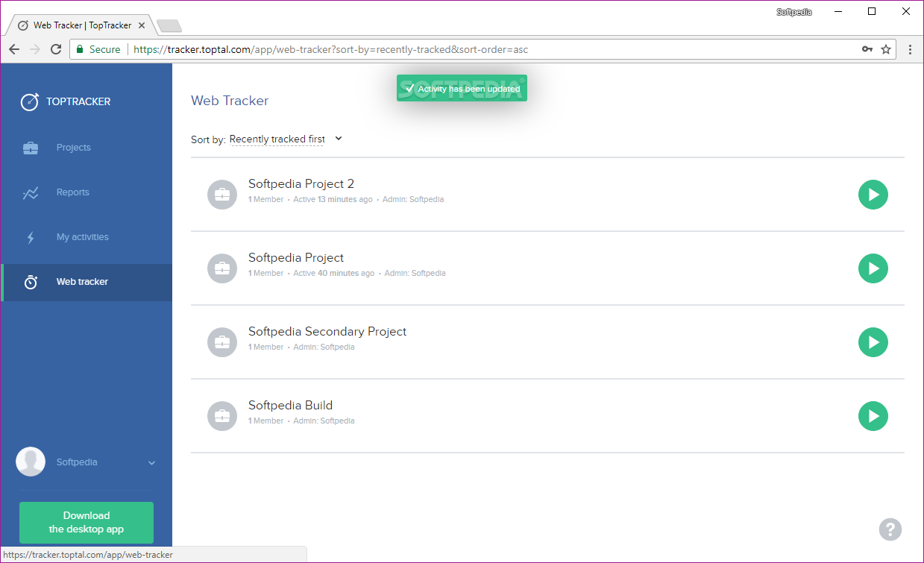This screenshot has width=924, height=563.
Task: Open a new browser tab
Action: tap(169, 26)
